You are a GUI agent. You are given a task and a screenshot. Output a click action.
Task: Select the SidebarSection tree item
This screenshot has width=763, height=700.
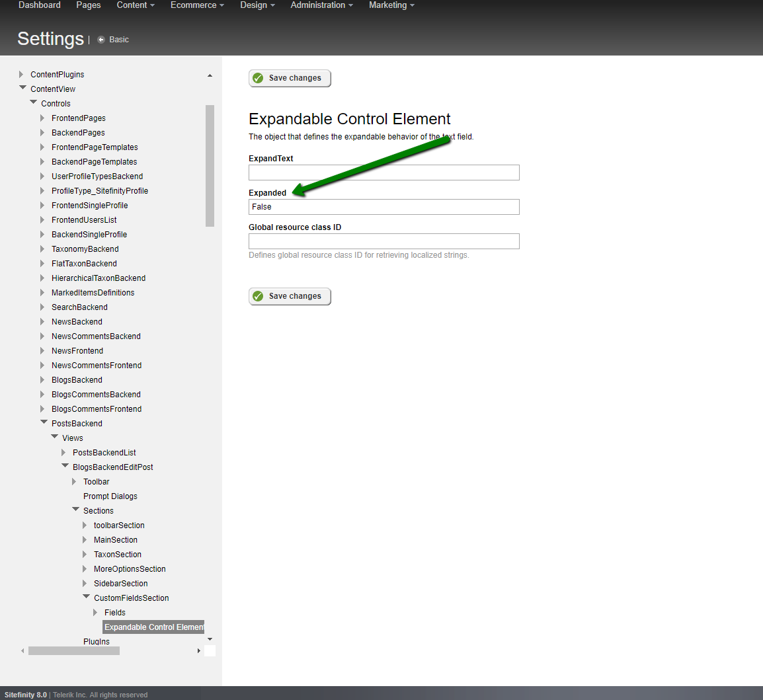tap(121, 583)
